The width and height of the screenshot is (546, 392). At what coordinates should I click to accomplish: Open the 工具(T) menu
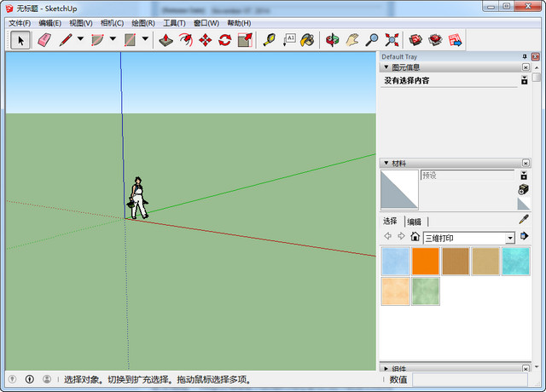click(x=174, y=23)
